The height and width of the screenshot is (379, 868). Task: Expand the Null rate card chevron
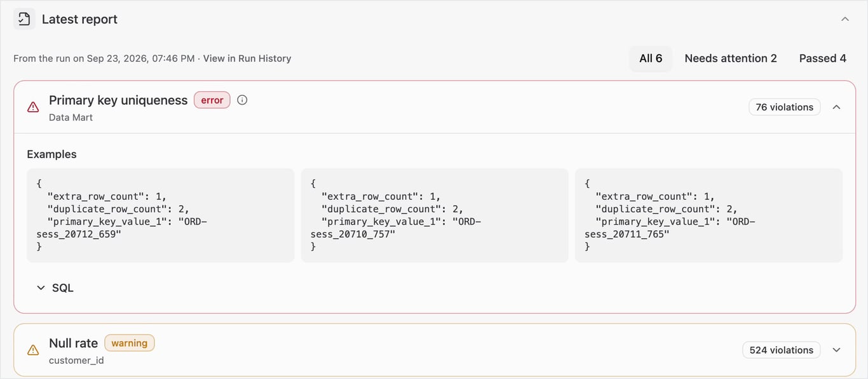point(836,350)
